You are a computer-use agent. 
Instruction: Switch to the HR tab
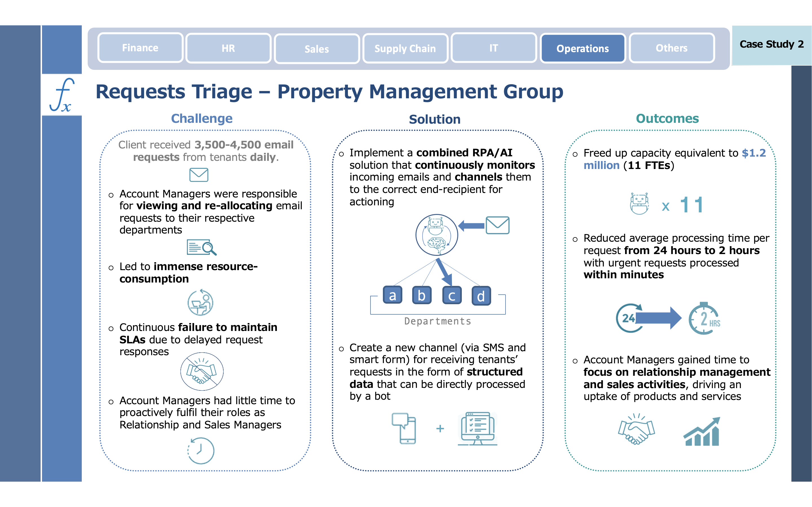click(228, 48)
